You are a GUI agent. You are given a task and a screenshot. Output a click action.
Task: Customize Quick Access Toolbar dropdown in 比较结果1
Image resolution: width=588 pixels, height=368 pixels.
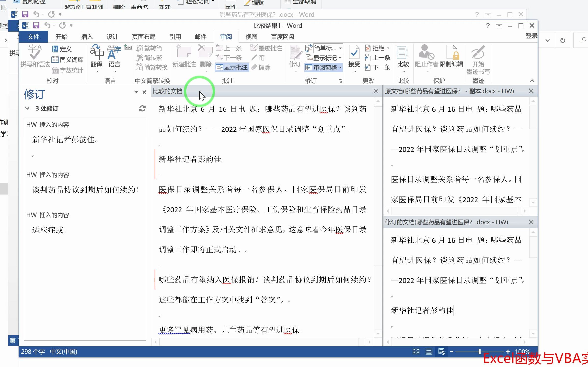coord(71,25)
